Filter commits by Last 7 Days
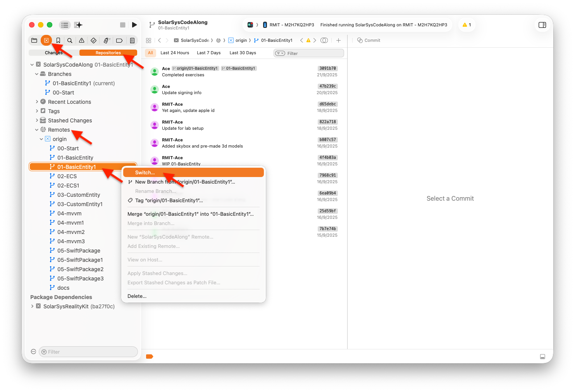575x392 pixels. [x=208, y=53]
